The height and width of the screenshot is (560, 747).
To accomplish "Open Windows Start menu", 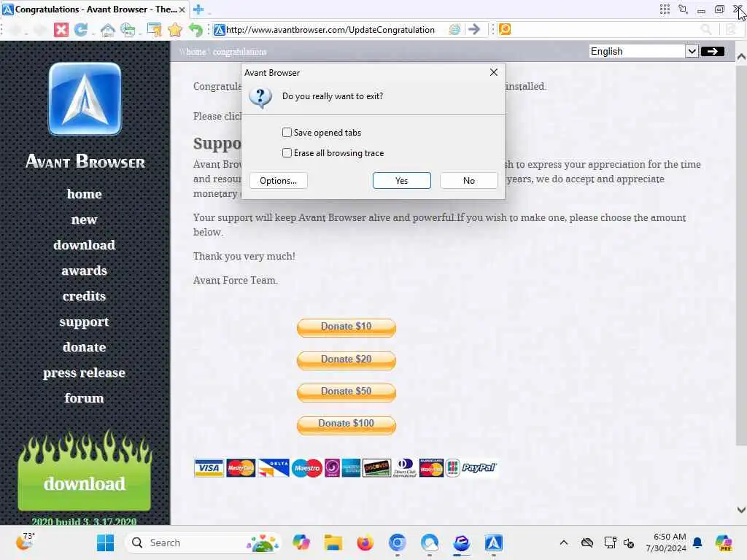I will coord(105,542).
